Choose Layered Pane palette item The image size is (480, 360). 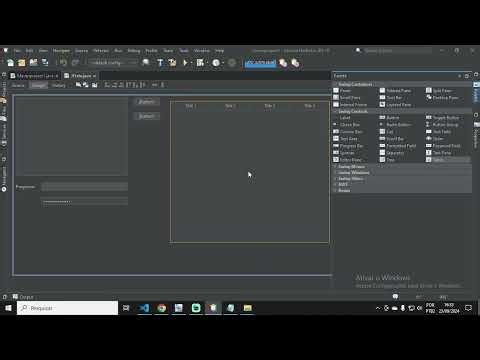pos(396,105)
